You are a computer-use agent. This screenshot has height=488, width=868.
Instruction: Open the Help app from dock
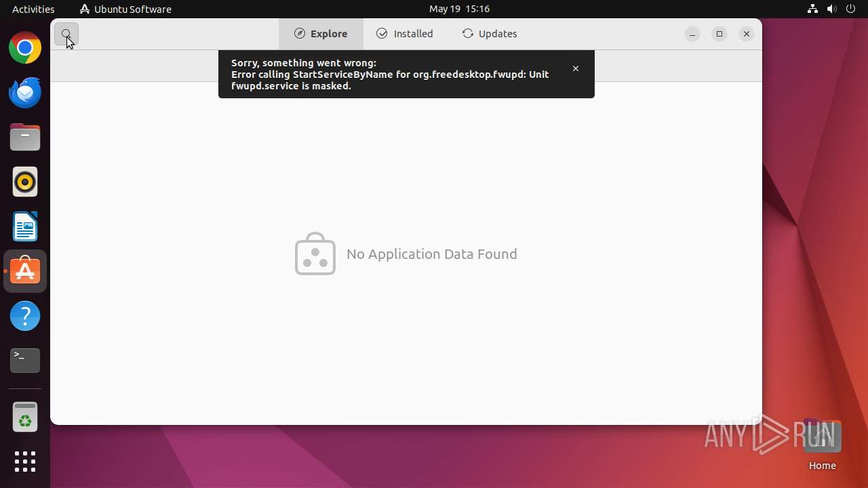tap(25, 316)
